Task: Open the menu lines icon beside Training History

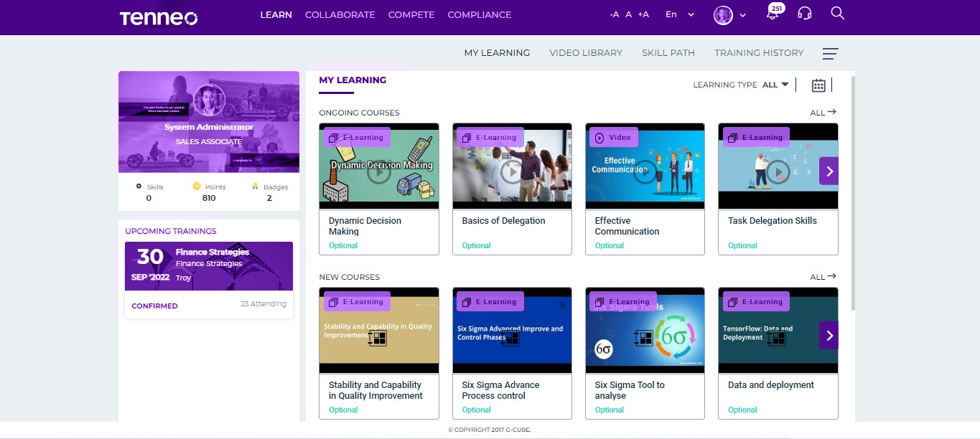Action: click(x=830, y=53)
